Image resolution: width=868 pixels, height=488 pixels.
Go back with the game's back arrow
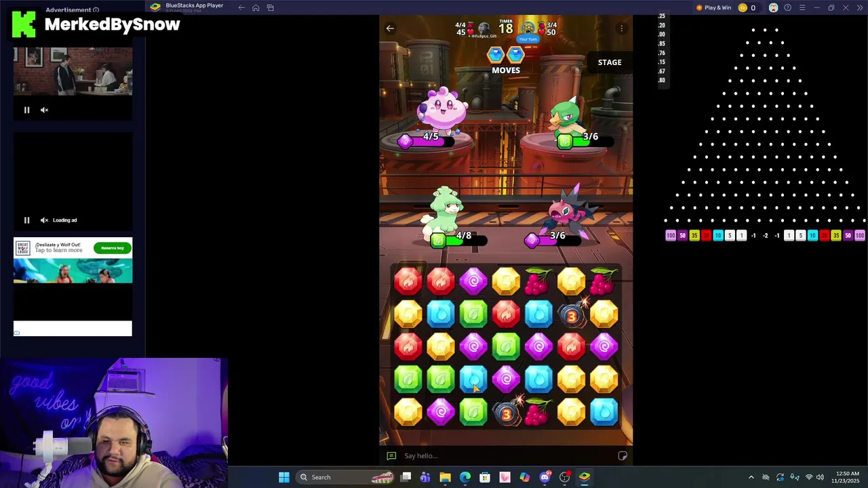pos(390,28)
